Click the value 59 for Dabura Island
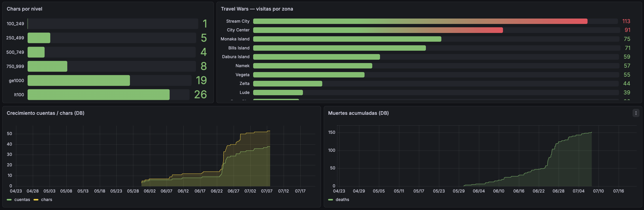This screenshot has width=644, height=210. pos(627,57)
